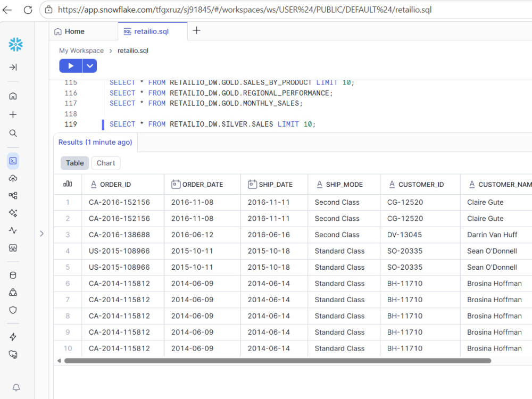
Task: Click line number 118 in editor gutter
Action: click(x=71, y=114)
